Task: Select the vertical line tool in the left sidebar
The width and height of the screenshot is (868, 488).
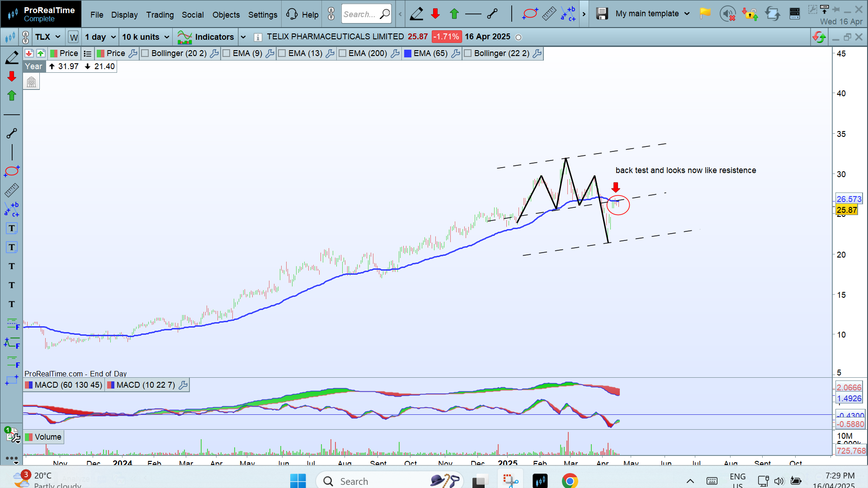Action: (x=12, y=152)
